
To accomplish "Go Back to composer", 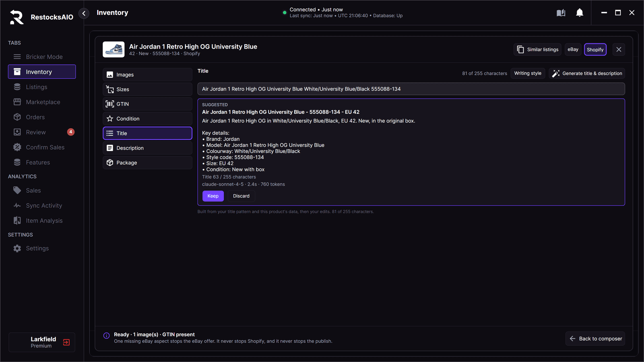I will coord(595,339).
